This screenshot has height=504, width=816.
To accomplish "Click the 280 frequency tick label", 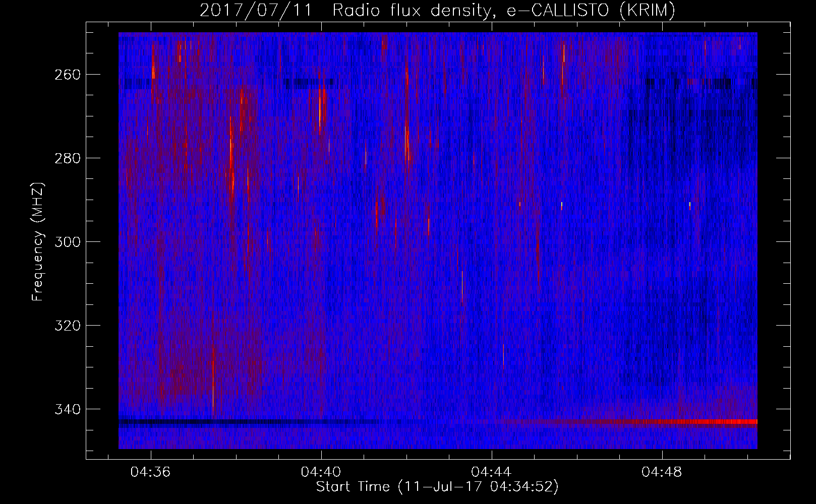I will pyautogui.click(x=67, y=158).
